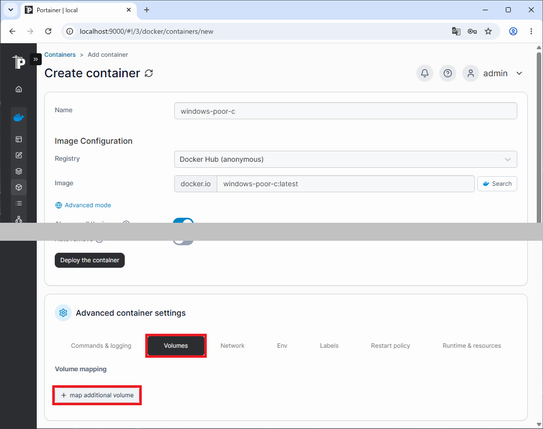This screenshot has width=543, height=429.
Task: Toggle the Always pull the image switch
Action: 183,221
